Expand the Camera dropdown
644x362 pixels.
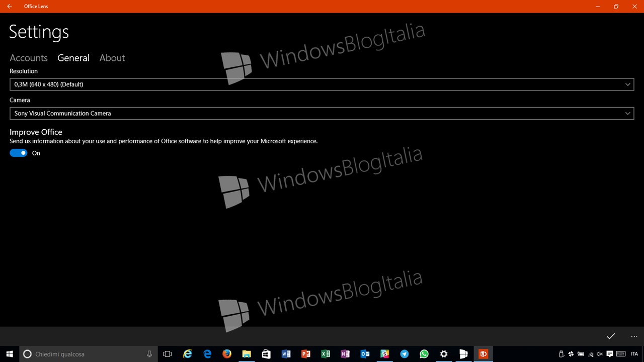[322, 113]
